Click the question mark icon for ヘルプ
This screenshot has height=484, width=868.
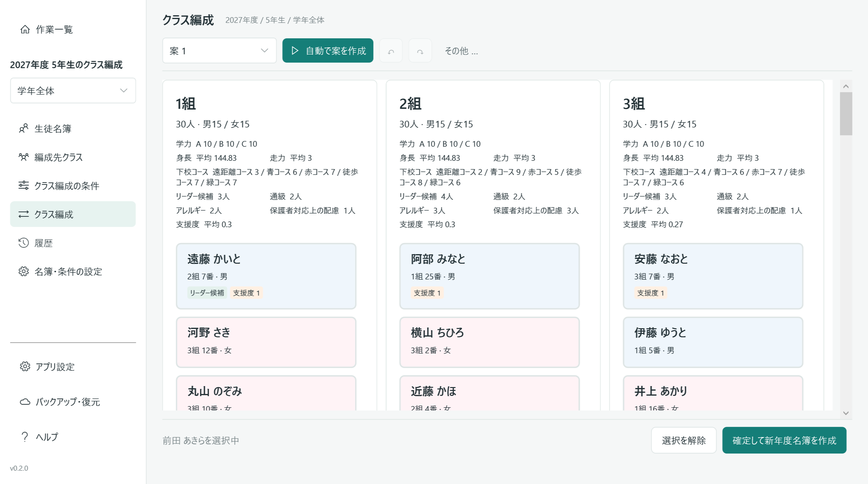pyautogui.click(x=25, y=437)
